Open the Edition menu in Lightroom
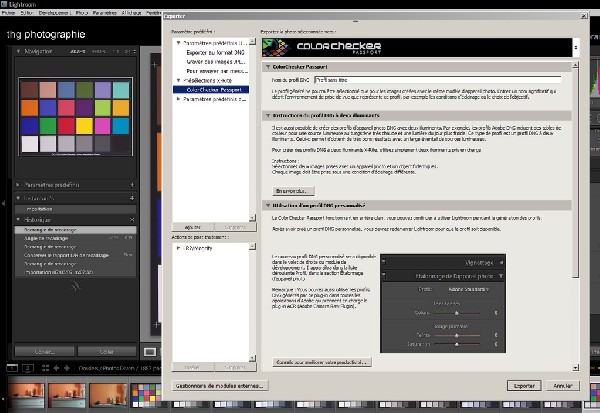The image size is (600, 413). (x=26, y=13)
